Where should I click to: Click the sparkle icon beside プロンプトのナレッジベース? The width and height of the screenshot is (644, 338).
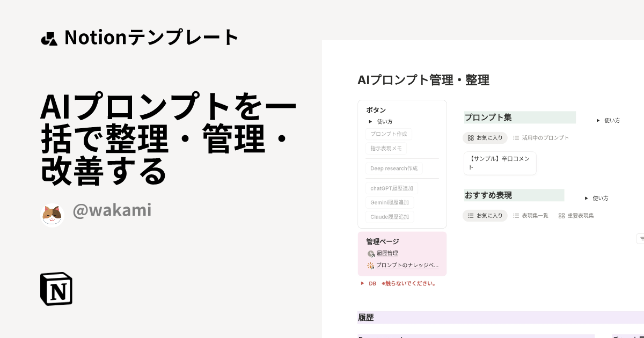point(370,265)
